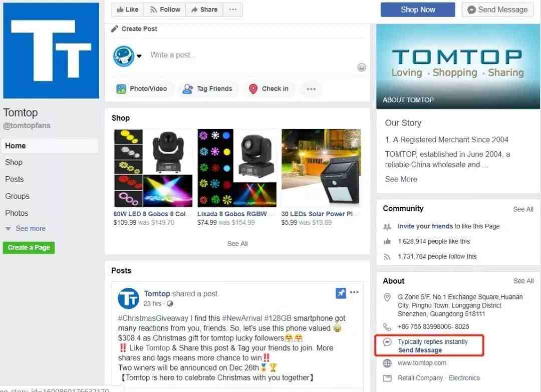This screenshot has width=541, height=392.
Task: Click the Shop Now button
Action: (x=417, y=10)
